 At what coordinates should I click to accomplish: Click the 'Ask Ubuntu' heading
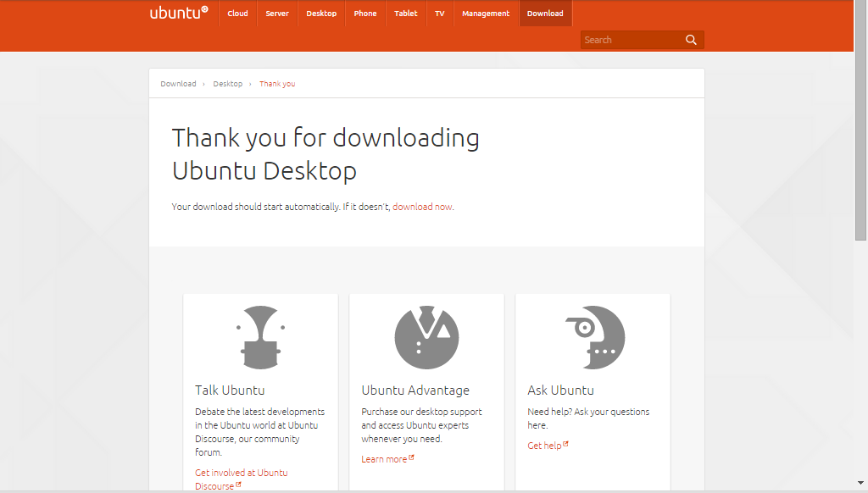click(x=561, y=391)
